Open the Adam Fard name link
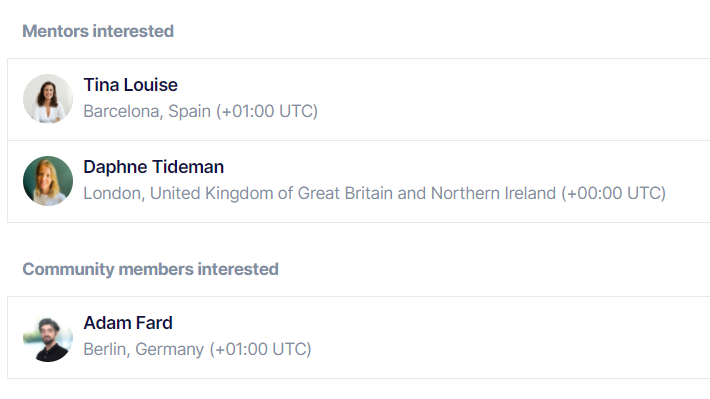 (128, 323)
